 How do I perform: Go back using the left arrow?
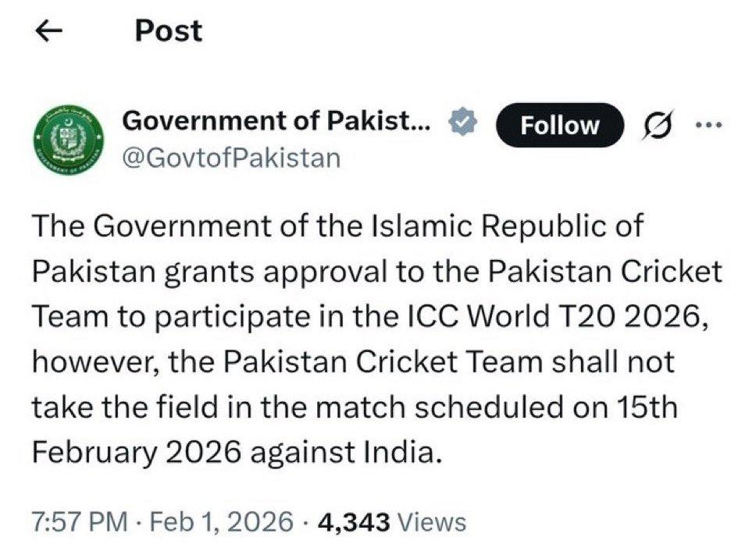click(x=49, y=31)
